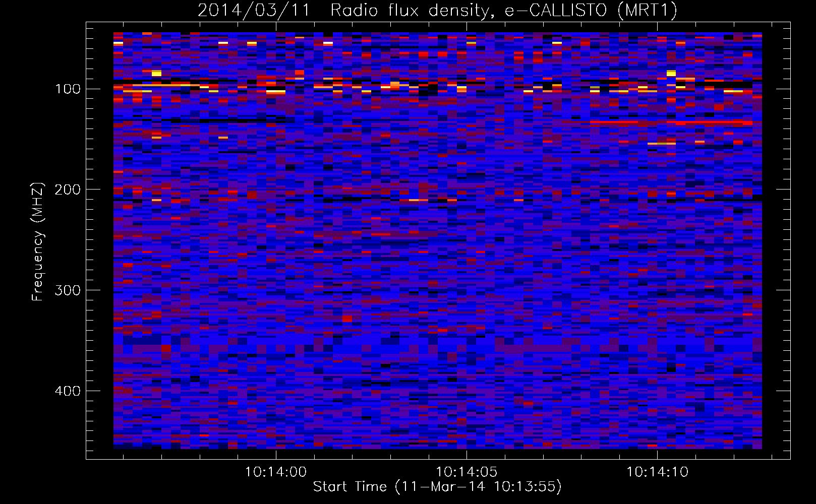Click the 'Frequency (MHZ)' axis label
Screen dimensions: 816x504
[38, 242]
